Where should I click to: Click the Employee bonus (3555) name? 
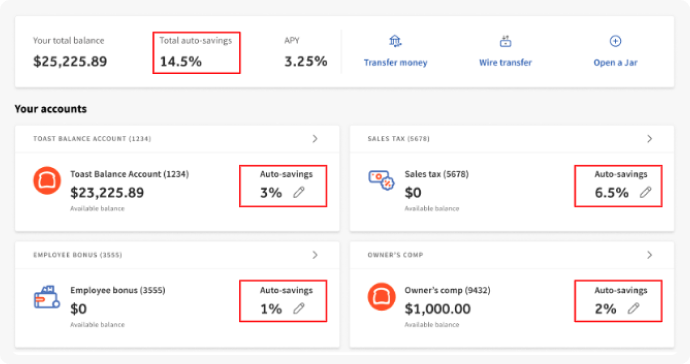[x=117, y=290]
